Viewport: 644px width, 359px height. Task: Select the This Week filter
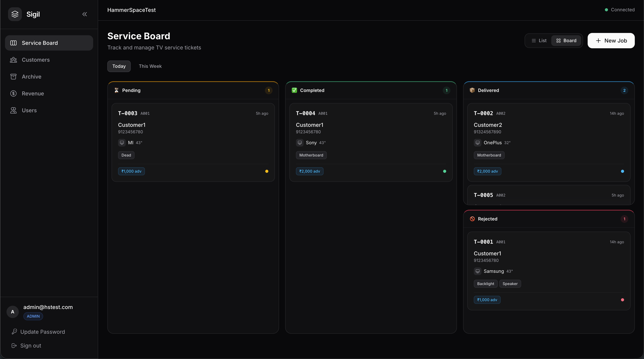coord(150,66)
